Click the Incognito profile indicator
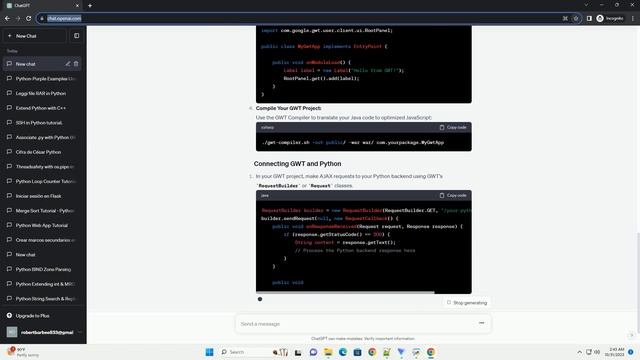The height and width of the screenshot is (360, 640). [x=610, y=18]
